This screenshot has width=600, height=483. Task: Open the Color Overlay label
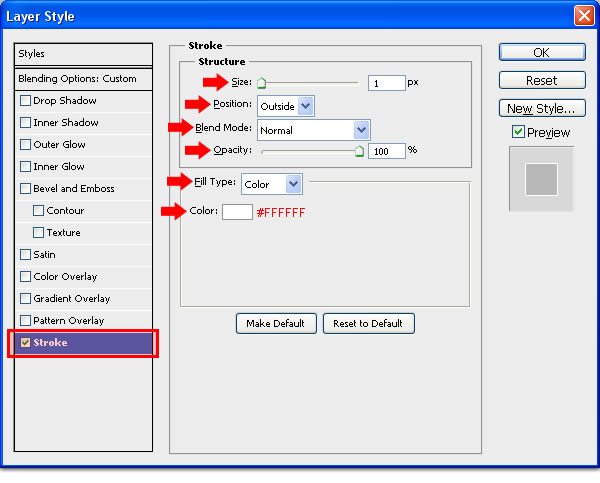[65, 277]
